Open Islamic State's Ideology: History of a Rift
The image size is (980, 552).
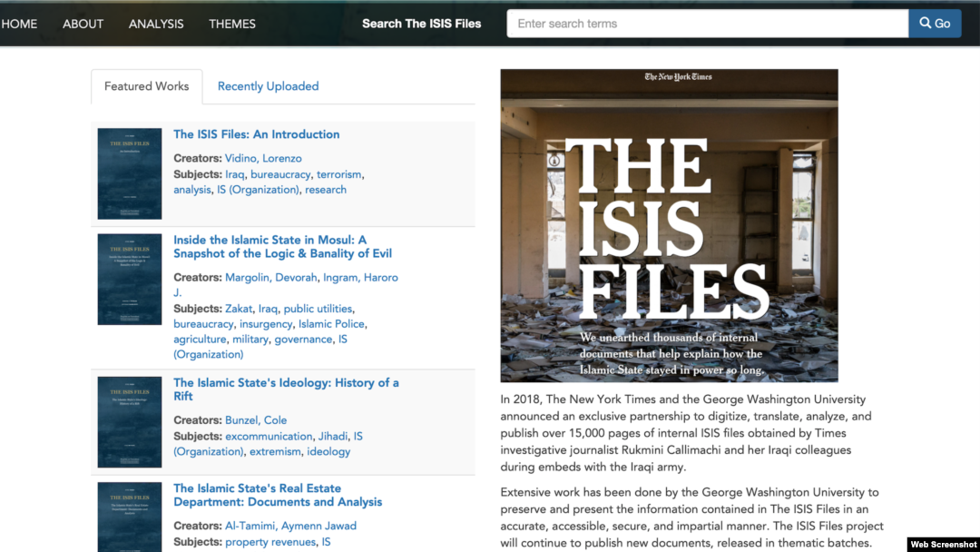tap(286, 389)
